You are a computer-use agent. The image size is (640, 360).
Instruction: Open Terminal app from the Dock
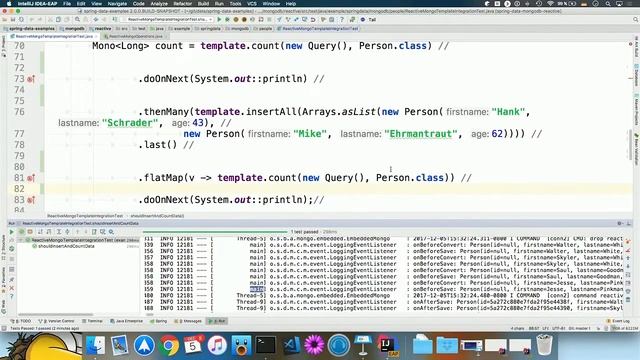pos(265,345)
